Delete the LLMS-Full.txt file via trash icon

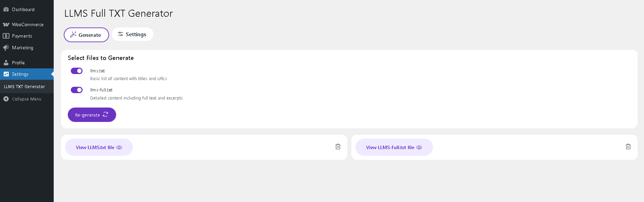click(x=628, y=147)
